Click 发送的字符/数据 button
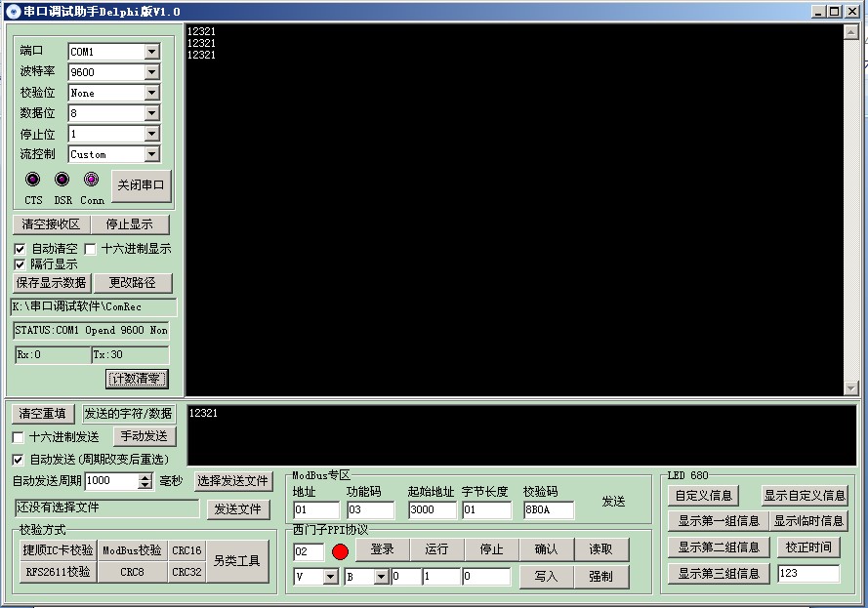The height and width of the screenshot is (608, 868). click(x=129, y=414)
